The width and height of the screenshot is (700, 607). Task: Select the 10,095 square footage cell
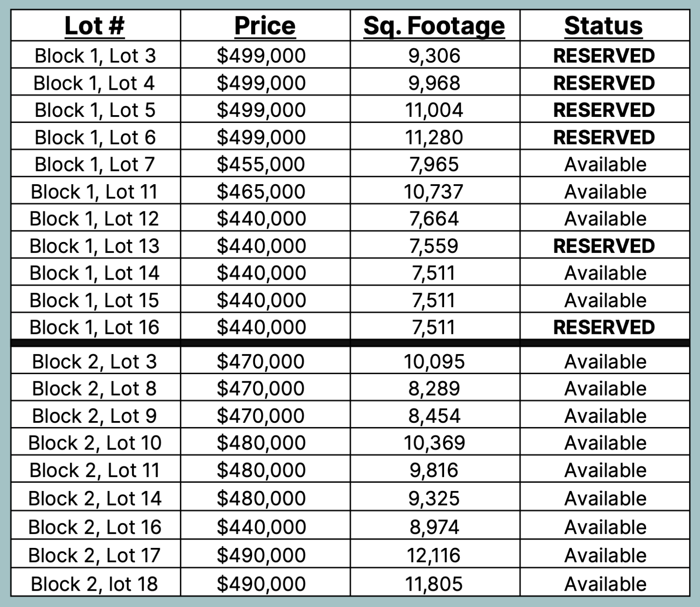point(434,361)
